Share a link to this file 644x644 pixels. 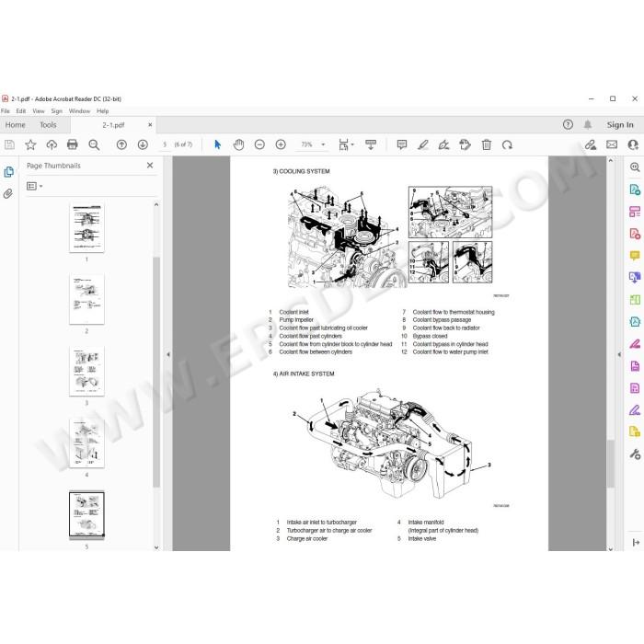click(591, 144)
